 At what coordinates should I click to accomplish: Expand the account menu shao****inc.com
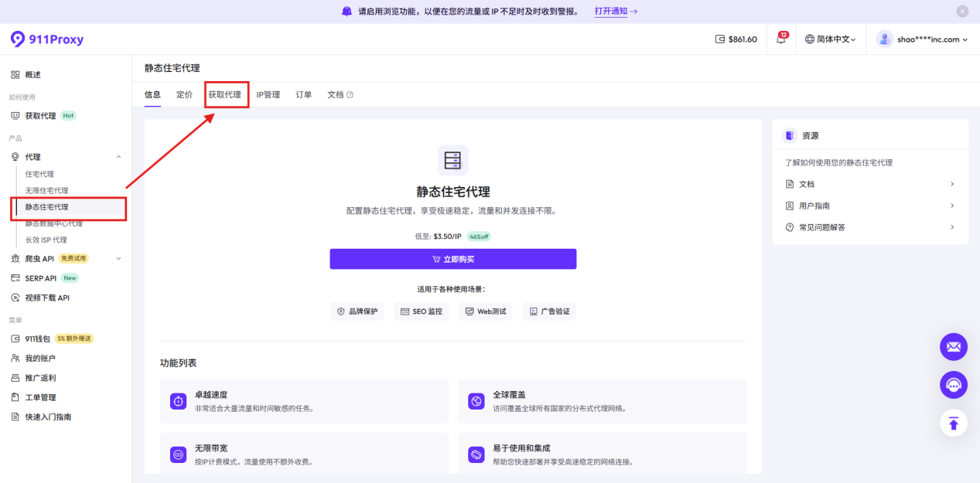(x=931, y=39)
